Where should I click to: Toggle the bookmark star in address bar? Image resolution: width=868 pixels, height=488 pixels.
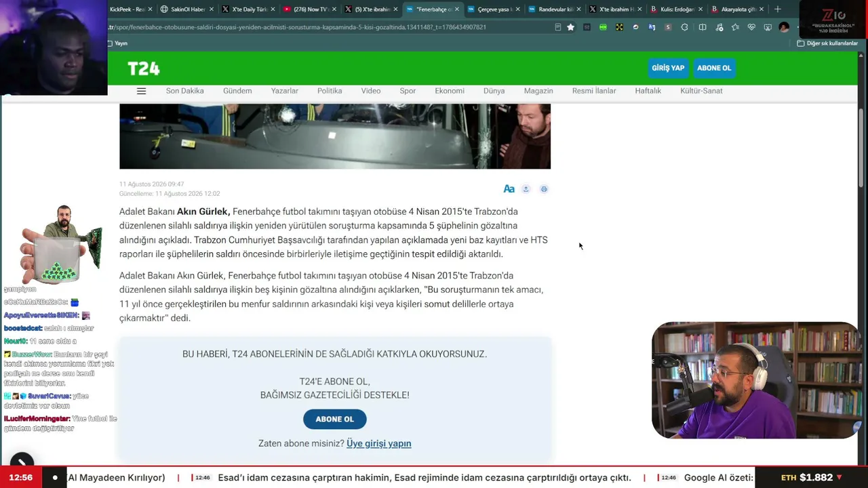[571, 27]
